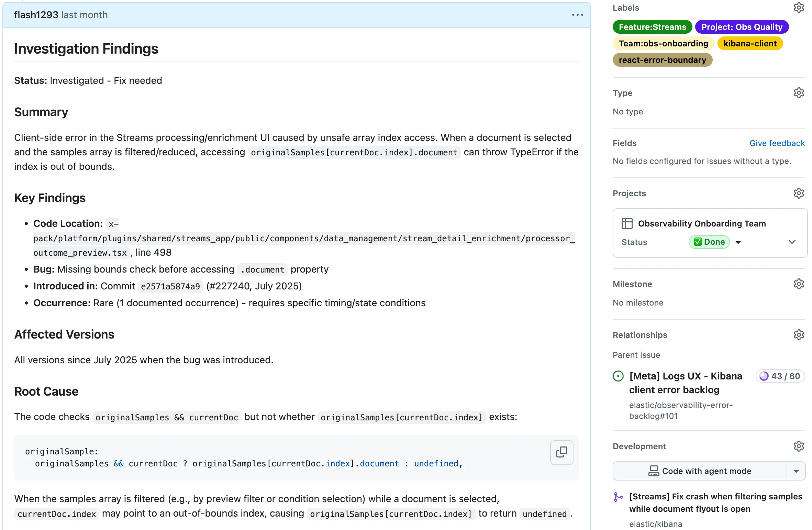Open the Projects settings gear

[799, 193]
